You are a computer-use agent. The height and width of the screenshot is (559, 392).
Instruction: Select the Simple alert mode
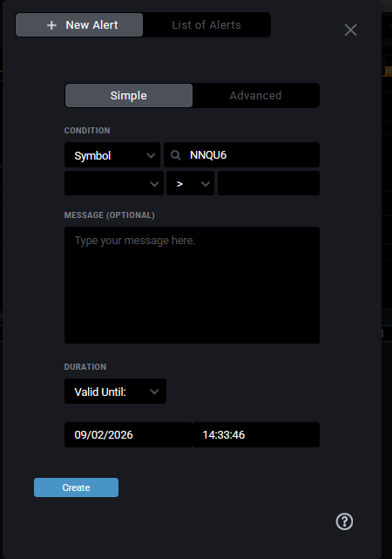tap(129, 96)
